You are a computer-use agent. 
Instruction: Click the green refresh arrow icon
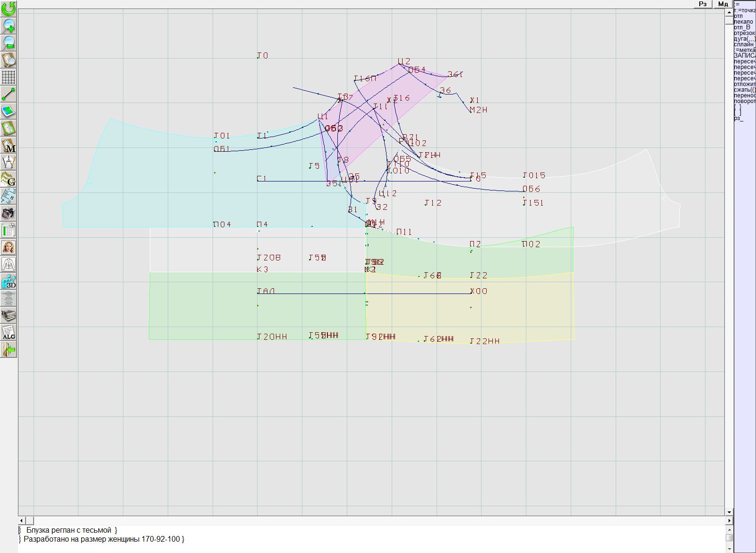[x=9, y=9]
